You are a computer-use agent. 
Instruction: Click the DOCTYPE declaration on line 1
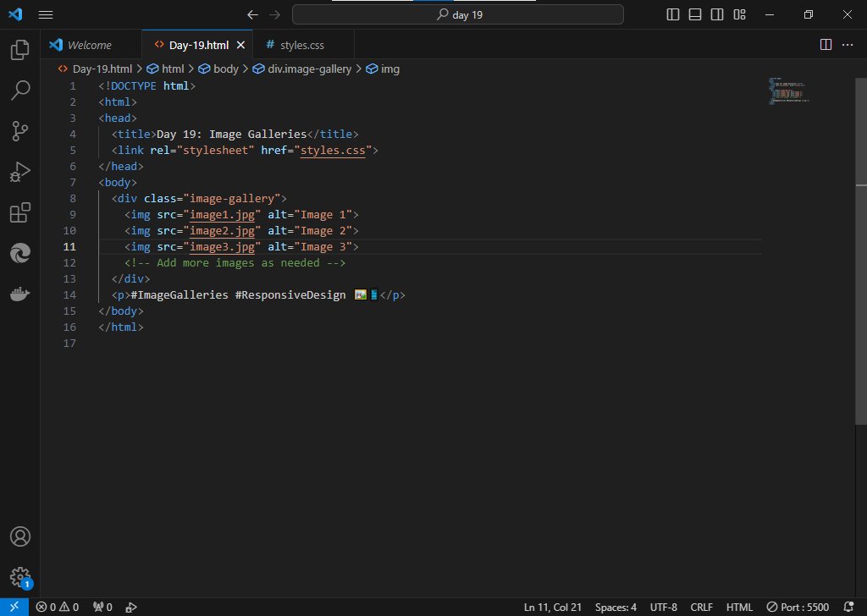click(147, 85)
